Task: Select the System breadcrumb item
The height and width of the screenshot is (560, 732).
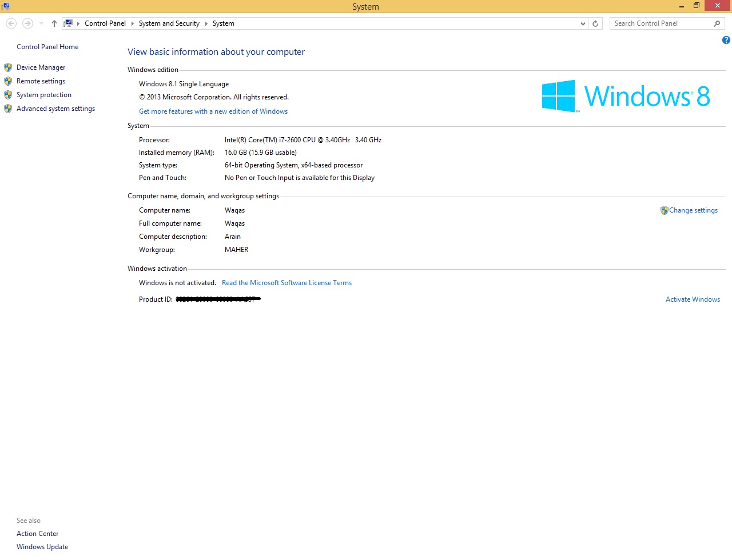Action: 223,23
